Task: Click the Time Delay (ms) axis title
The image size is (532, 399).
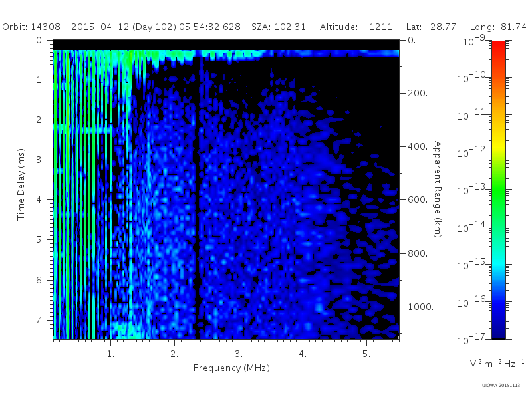Action: (x=21, y=184)
